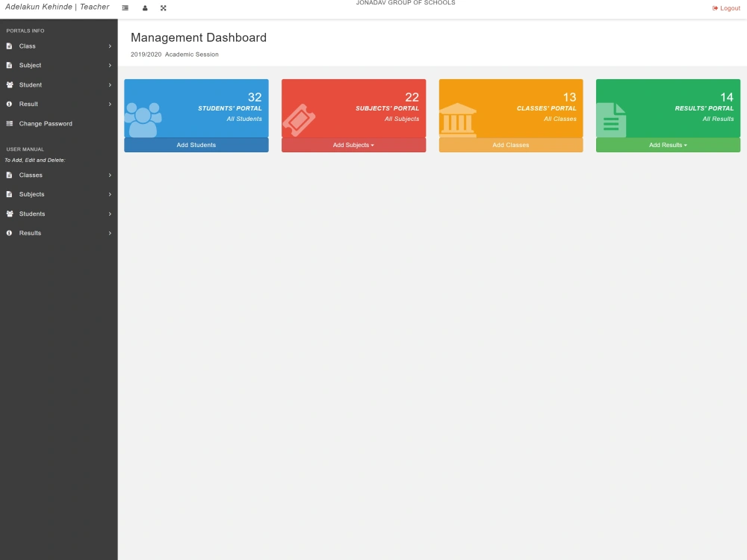Open the user profile icon in header
Image resolution: width=747 pixels, height=560 pixels.
145,8
